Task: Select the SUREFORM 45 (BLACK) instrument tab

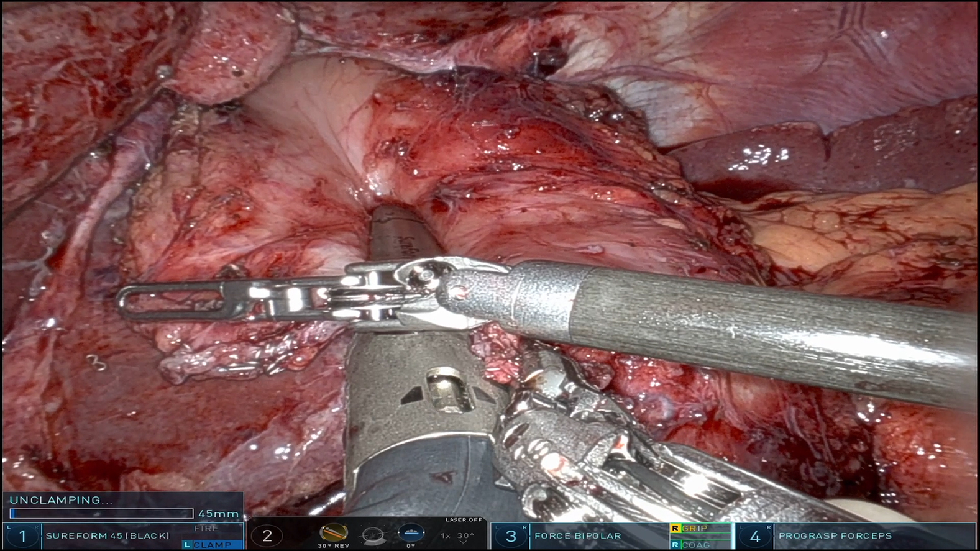Action: pyautogui.click(x=107, y=535)
